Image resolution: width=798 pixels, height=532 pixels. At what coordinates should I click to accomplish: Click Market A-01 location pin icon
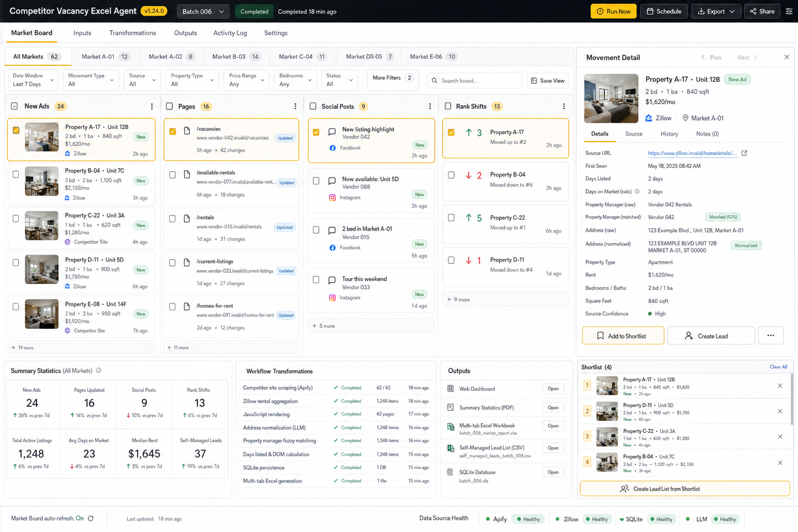click(x=685, y=118)
